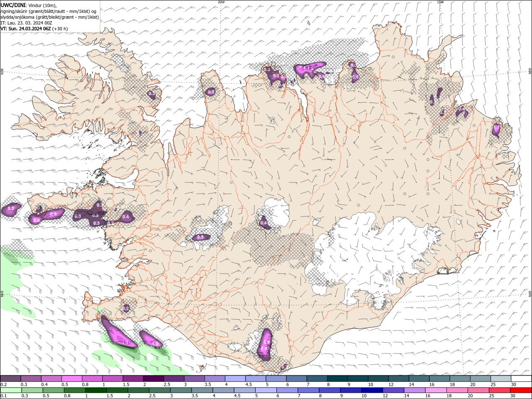Click the 'VT: Sun. 24.03.2024 06Z' valid time
This screenshot has width=532, height=399.
click(26, 29)
